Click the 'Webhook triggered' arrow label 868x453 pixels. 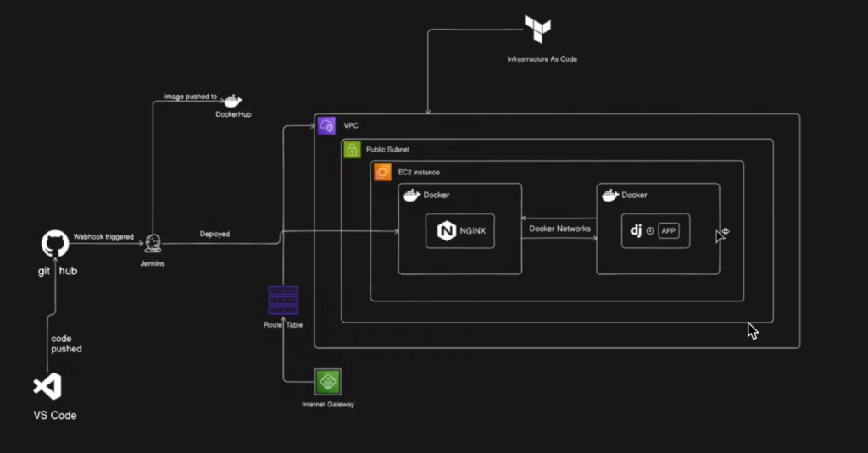coord(103,237)
